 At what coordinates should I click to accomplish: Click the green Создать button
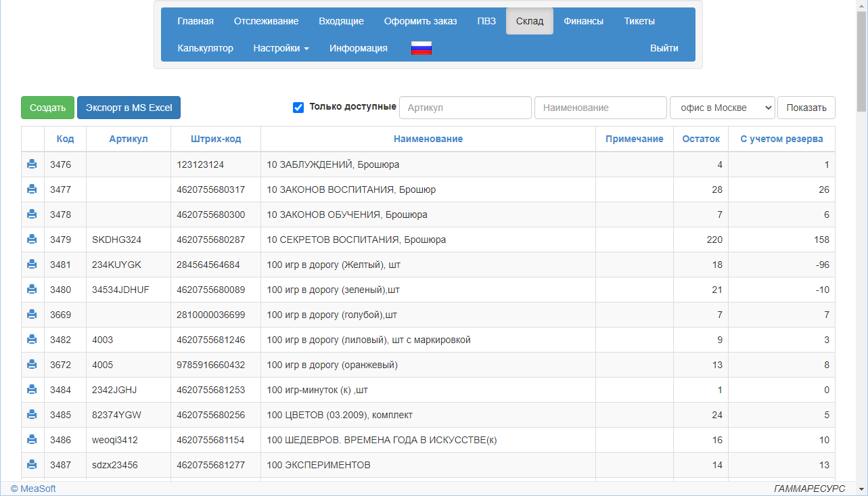point(47,108)
